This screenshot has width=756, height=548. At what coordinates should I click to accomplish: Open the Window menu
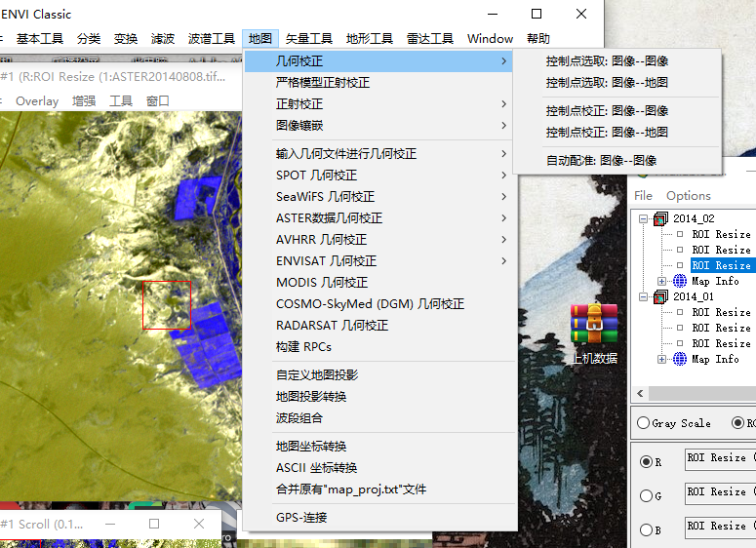[x=490, y=39]
